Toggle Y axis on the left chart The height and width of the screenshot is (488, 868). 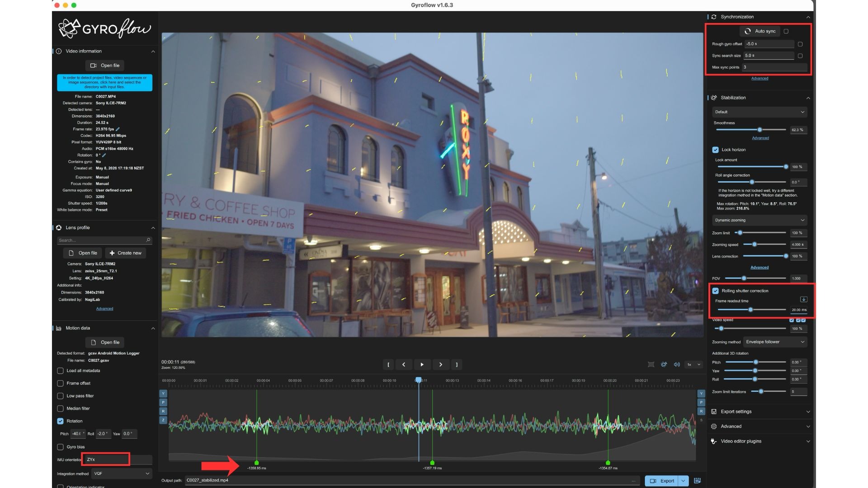(163, 394)
